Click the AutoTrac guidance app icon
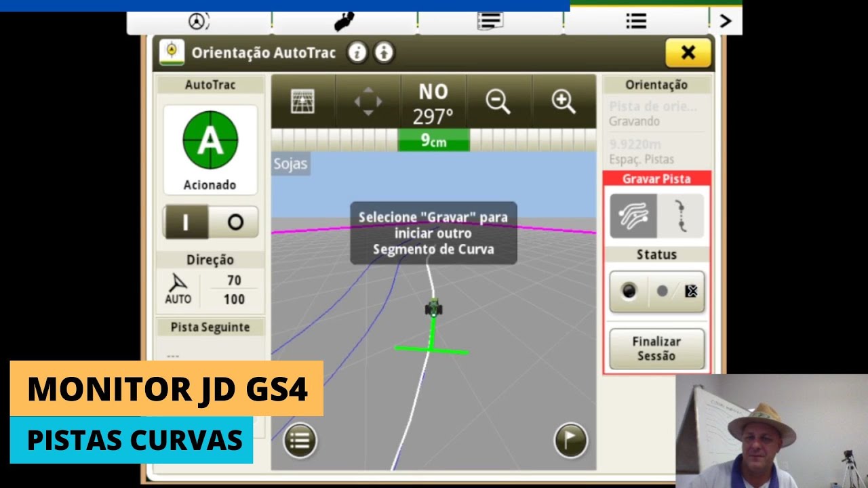The width and height of the screenshot is (868, 488). click(172, 53)
